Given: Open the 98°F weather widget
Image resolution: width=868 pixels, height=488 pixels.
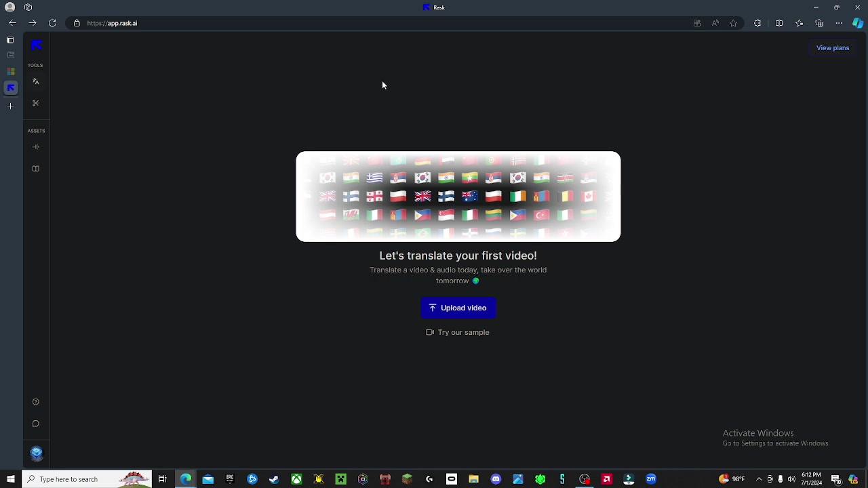Looking at the screenshot, I should 732,479.
